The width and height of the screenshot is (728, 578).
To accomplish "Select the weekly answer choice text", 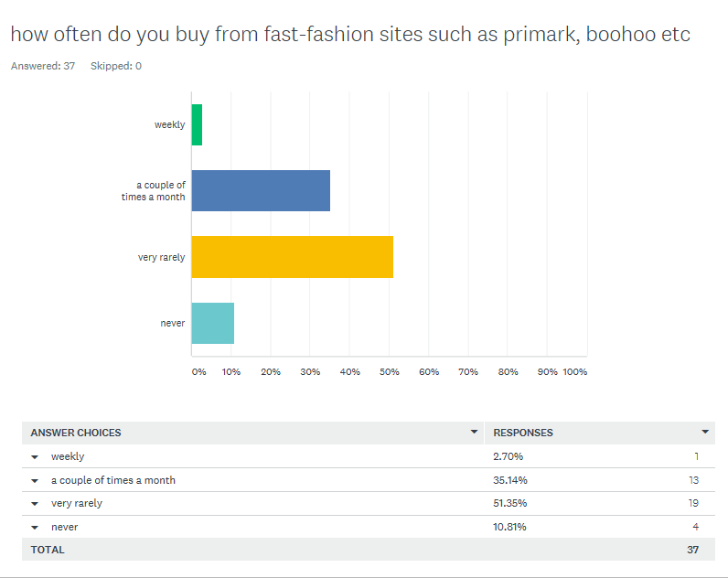I will click(x=68, y=456).
